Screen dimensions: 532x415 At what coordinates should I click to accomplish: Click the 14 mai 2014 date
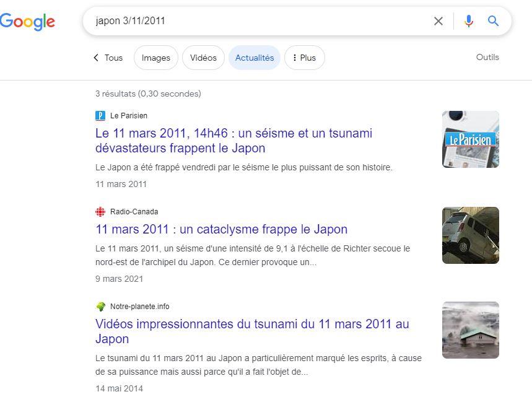[x=119, y=388]
